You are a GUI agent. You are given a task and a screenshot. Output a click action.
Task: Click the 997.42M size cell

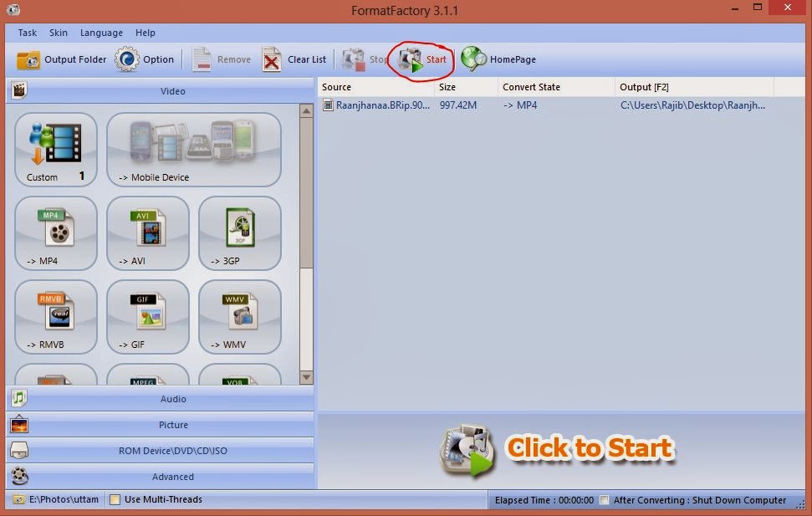point(458,105)
